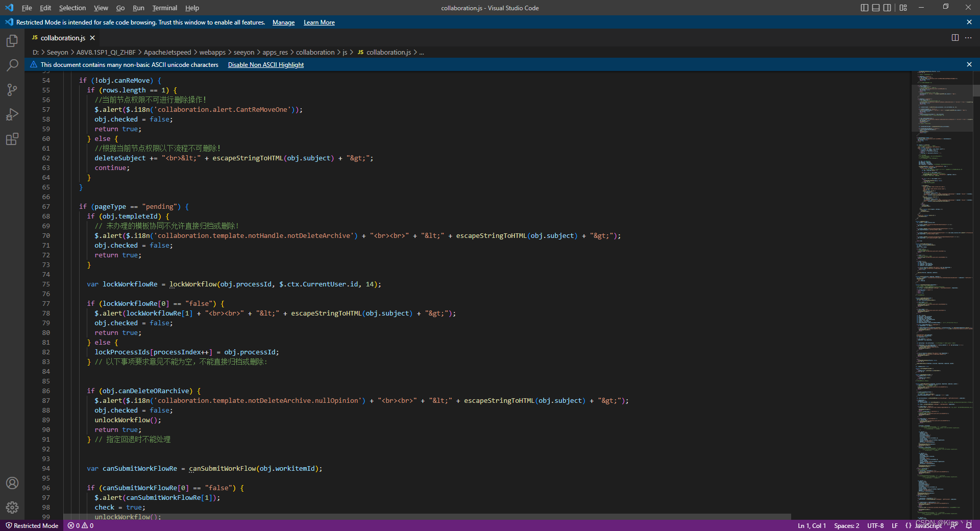Click warning triangle icon in ASCII banner
The height and width of the screenshot is (531, 980).
[x=34, y=64]
